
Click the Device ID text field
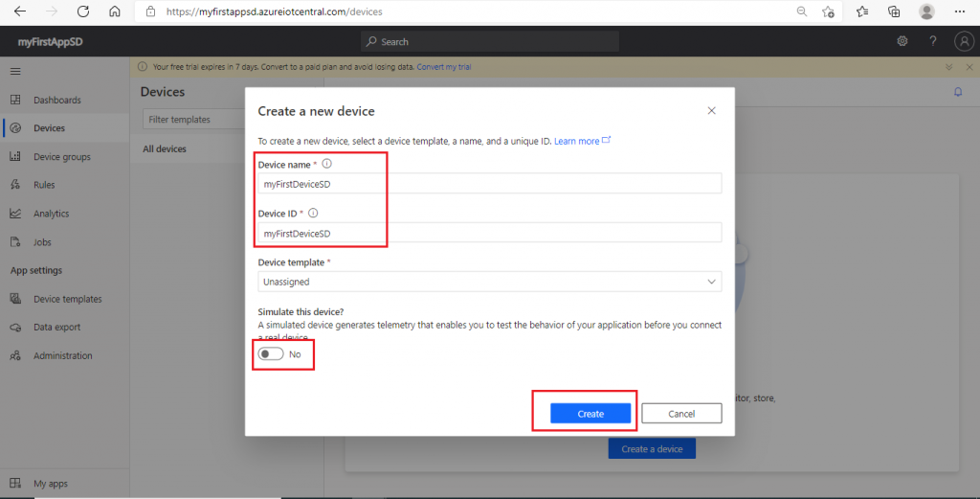(x=489, y=233)
